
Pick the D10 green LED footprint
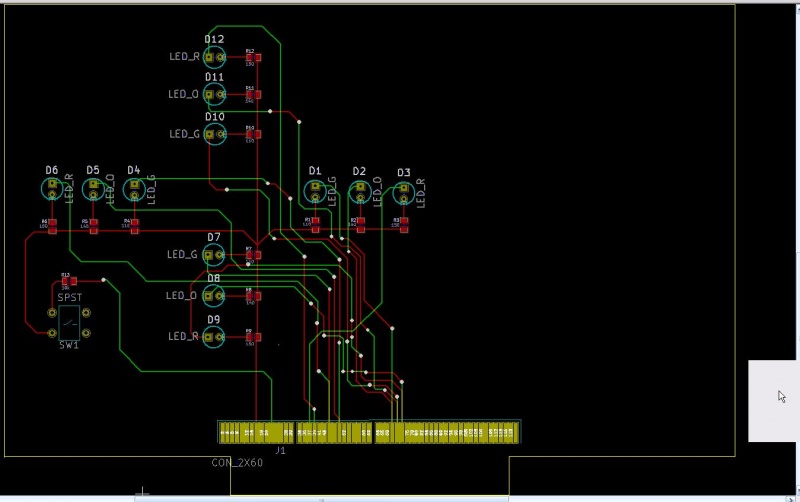click(215, 134)
